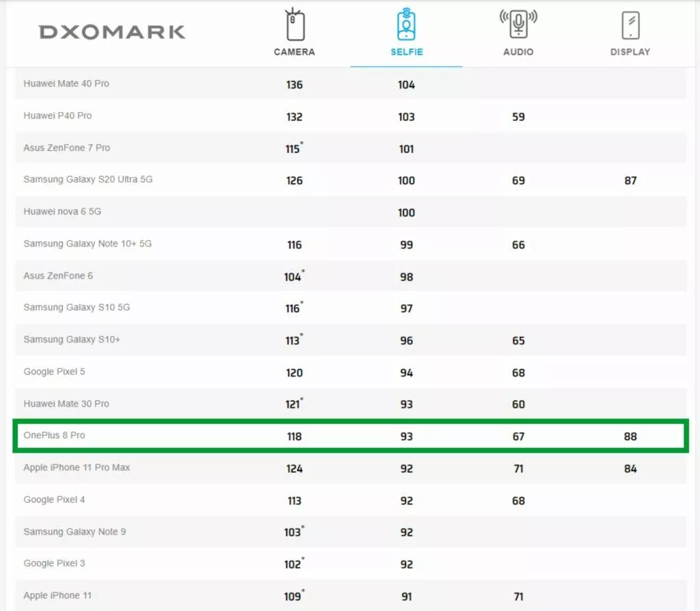
Task: Switch to the CAMERA tab label
Action: (x=295, y=52)
